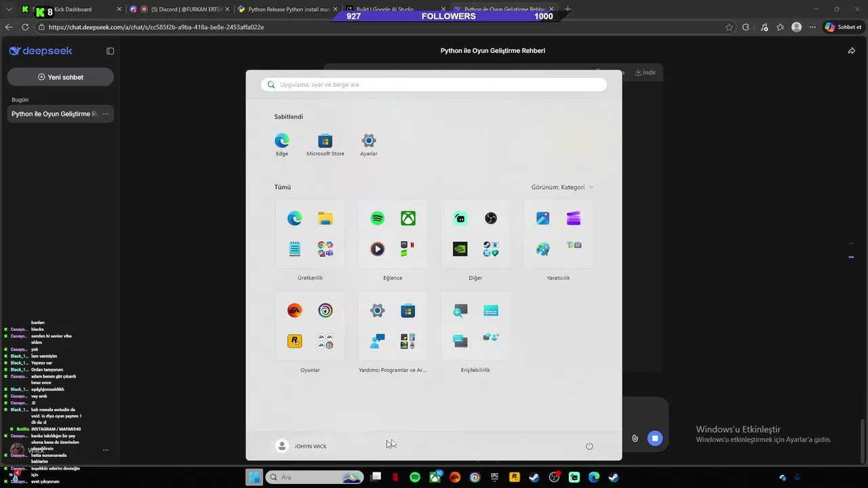
Task: Go back in the browser
Action: coord(8,27)
